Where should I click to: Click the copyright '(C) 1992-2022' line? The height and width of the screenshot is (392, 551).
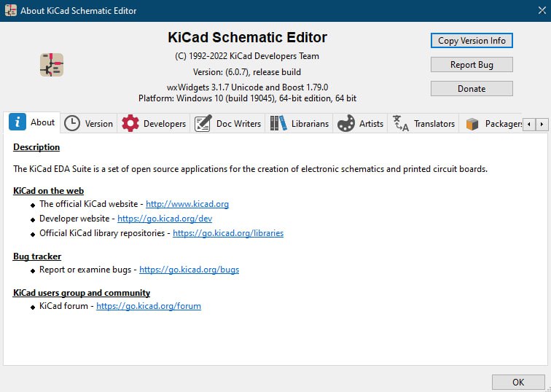(x=247, y=56)
